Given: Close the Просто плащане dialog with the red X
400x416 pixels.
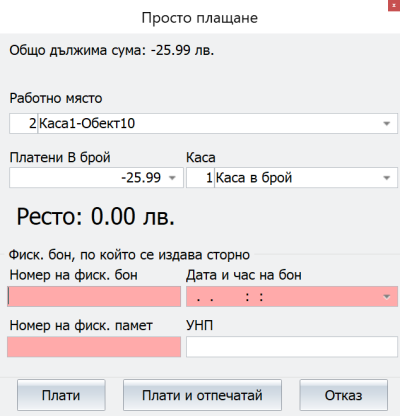Looking at the screenshot, I should click(x=394, y=5).
